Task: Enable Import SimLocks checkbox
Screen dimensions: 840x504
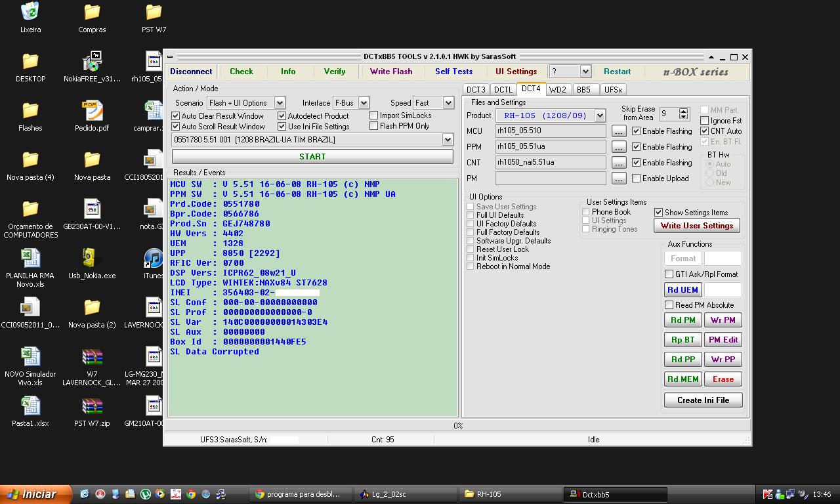Action: pyautogui.click(x=374, y=115)
